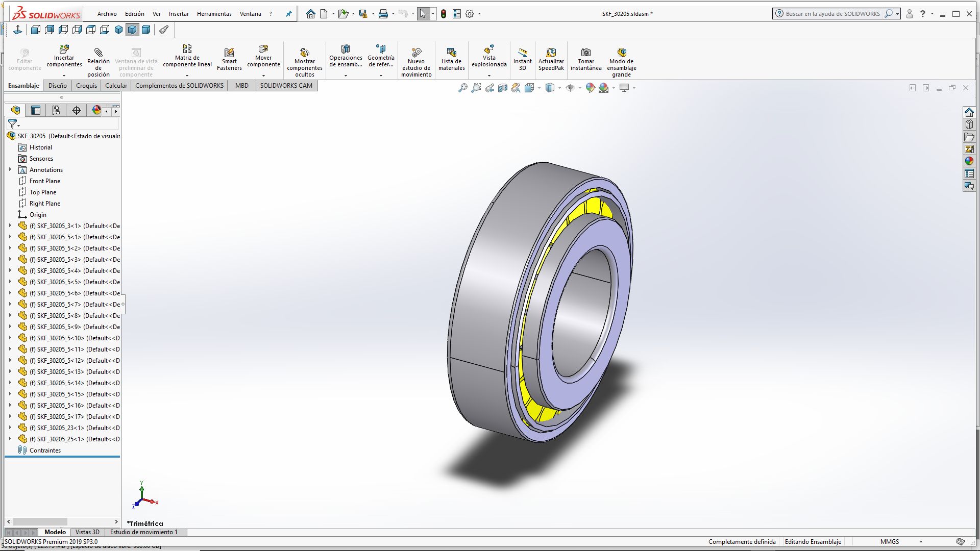Screen dimensions: 980x551
Task: Open the Herramientas menu
Action: click(x=214, y=14)
